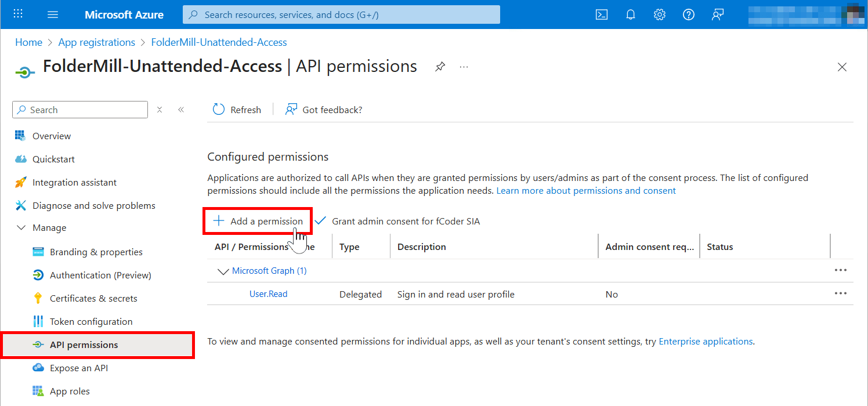Clear sidebar search with the x icon
The width and height of the screenshot is (868, 406).
pyautogui.click(x=160, y=109)
